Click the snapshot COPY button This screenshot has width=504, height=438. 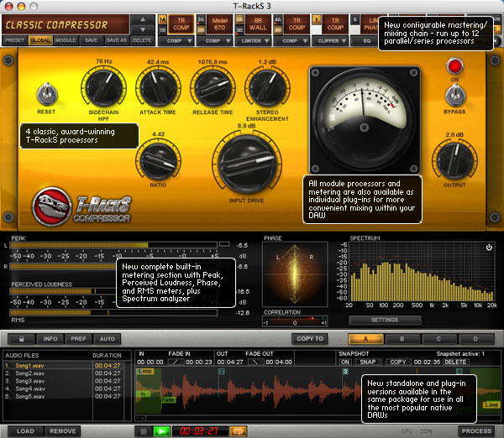398,362
